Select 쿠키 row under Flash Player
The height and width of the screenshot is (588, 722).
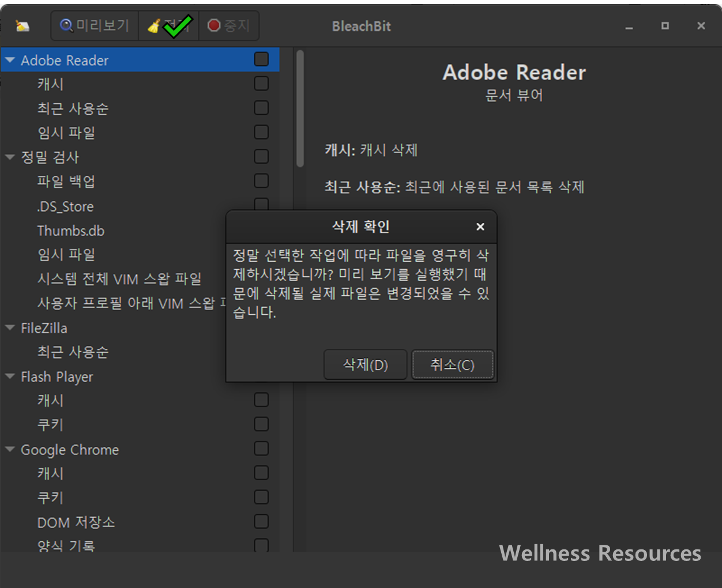[x=140, y=425]
